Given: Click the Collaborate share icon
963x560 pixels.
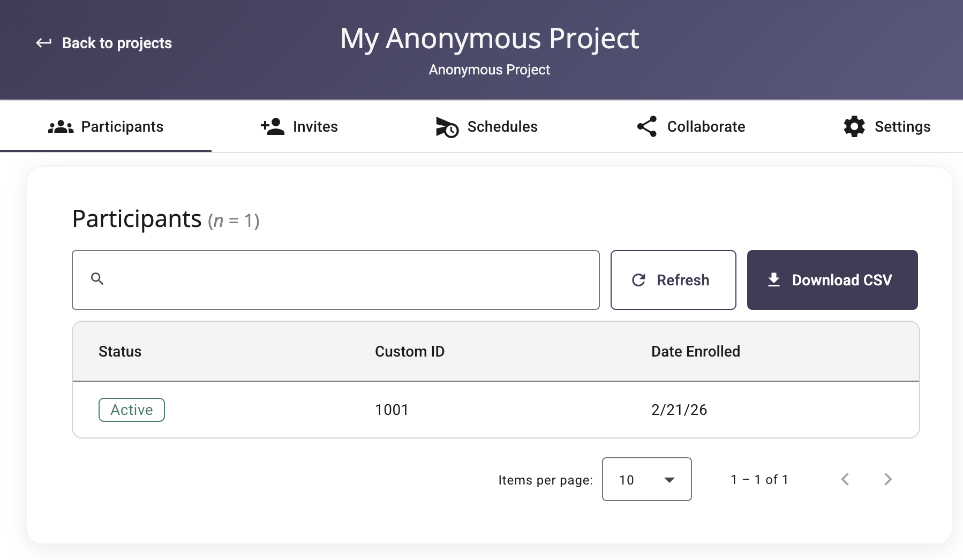Looking at the screenshot, I should tap(646, 127).
